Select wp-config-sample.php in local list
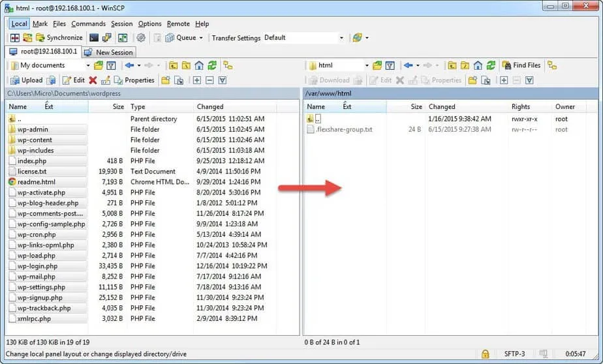Screen dimensions: 603x364 pos(51,224)
